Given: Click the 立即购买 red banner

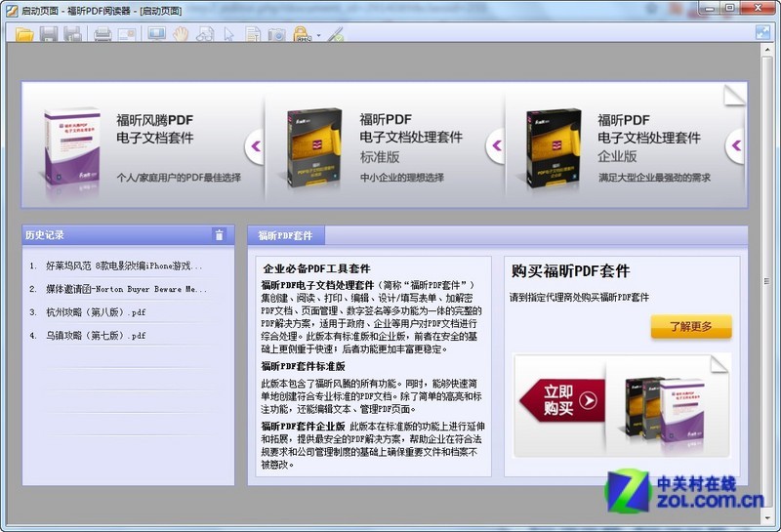Looking at the screenshot, I should [561, 400].
